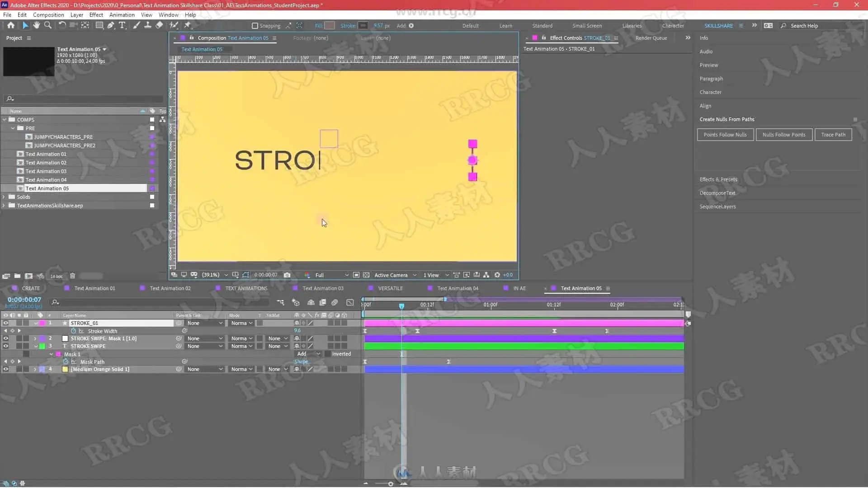Select the Rectangle shape tool

click(99, 25)
